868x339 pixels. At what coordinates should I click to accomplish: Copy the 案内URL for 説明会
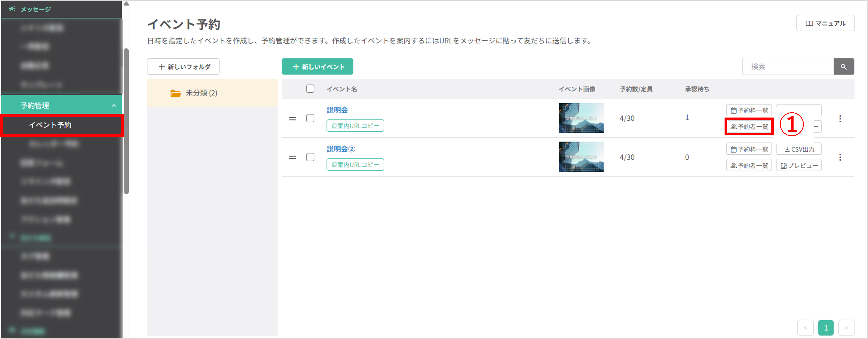tap(355, 126)
